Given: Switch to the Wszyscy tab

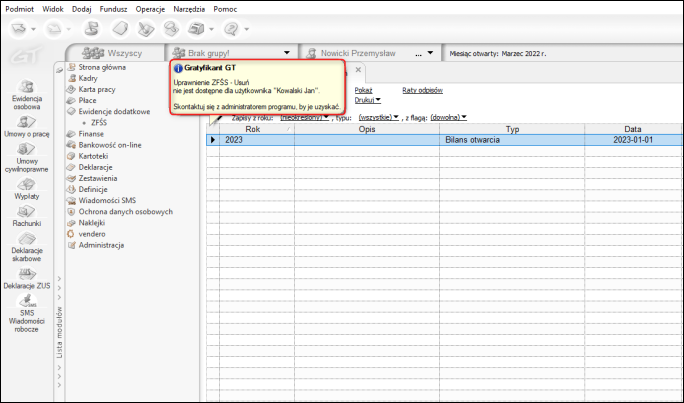Looking at the screenshot, I should [x=115, y=53].
